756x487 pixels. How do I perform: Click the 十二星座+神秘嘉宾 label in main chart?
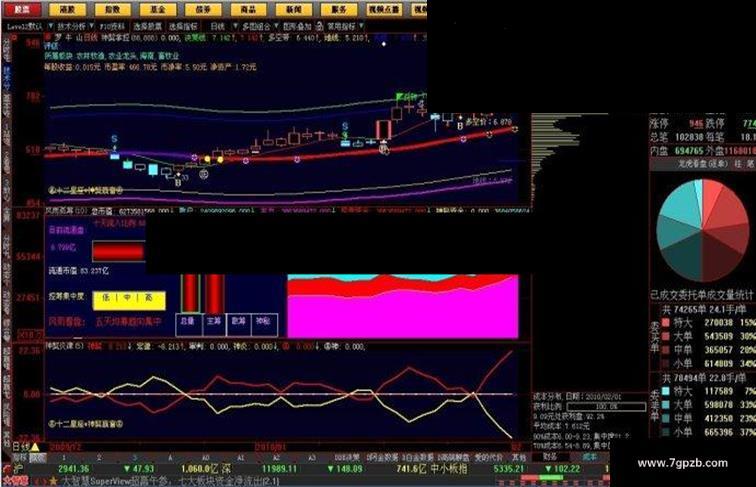[x=86, y=190]
